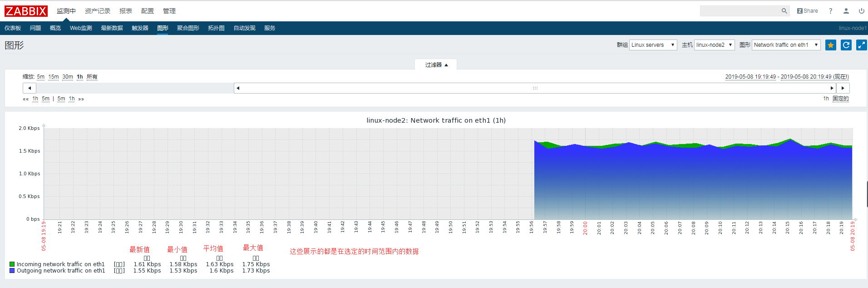
Task: Go to the 最新数据 submenu
Action: (x=112, y=28)
